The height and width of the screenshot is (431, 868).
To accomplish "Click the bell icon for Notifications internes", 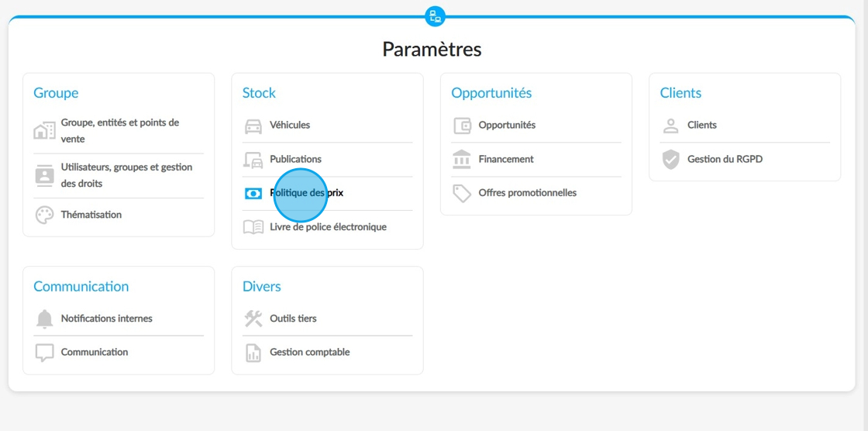I will [44, 319].
